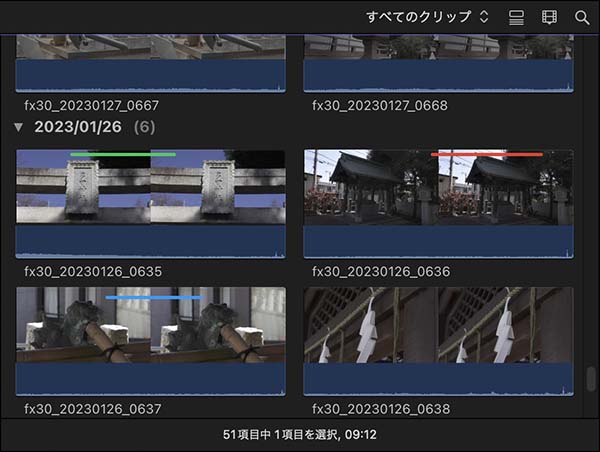The width and height of the screenshot is (600, 452).
Task: Click the clip name fx30_20230126_0638
Action: click(x=381, y=409)
